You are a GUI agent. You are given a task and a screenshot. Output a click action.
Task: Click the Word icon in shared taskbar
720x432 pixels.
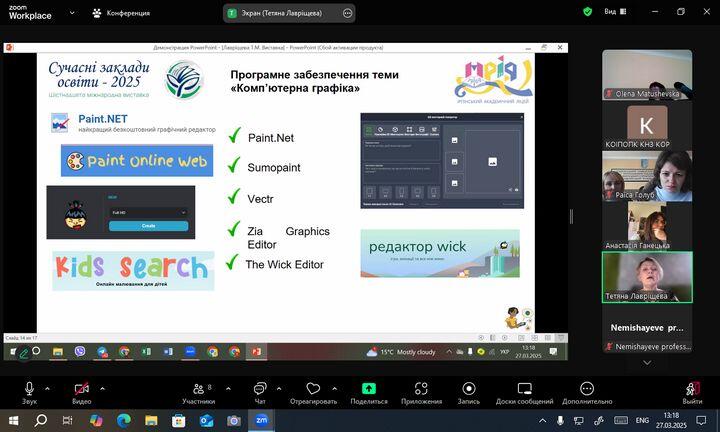tap(168, 352)
